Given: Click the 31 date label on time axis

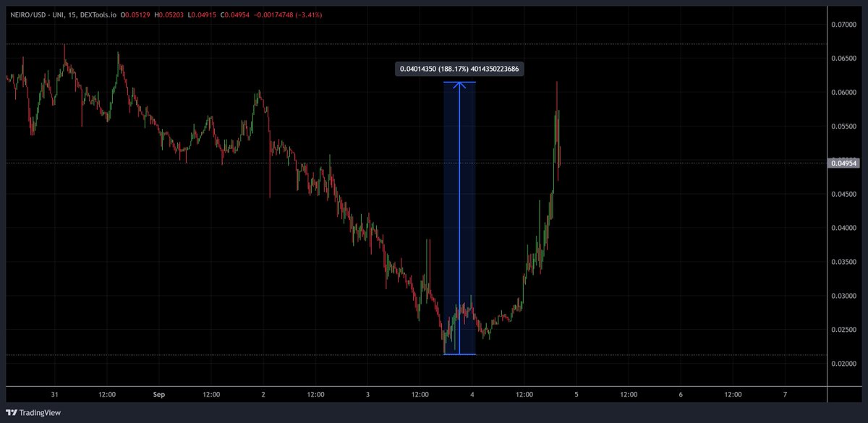Looking at the screenshot, I should click(55, 395).
